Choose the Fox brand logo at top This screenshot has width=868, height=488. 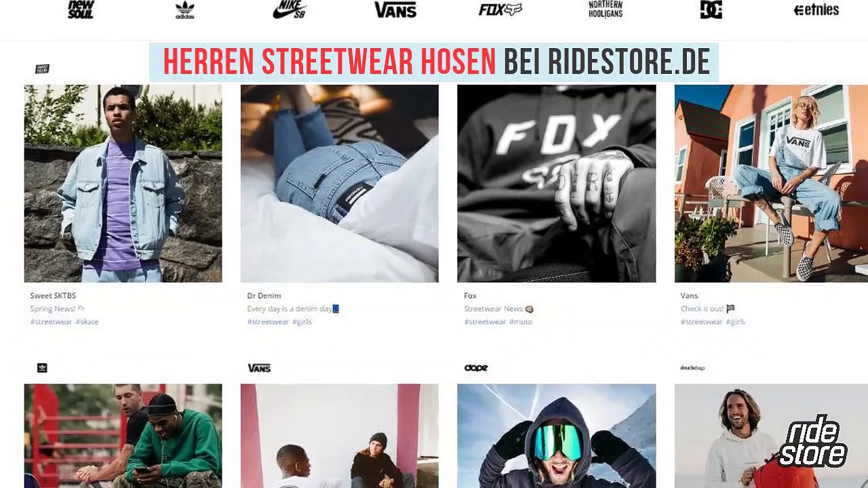[500, 9]
